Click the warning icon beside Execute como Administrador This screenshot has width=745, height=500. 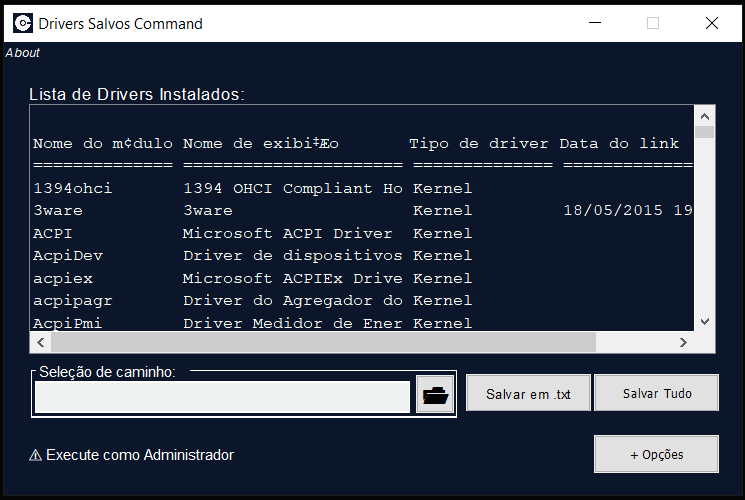tap(36, 455)
